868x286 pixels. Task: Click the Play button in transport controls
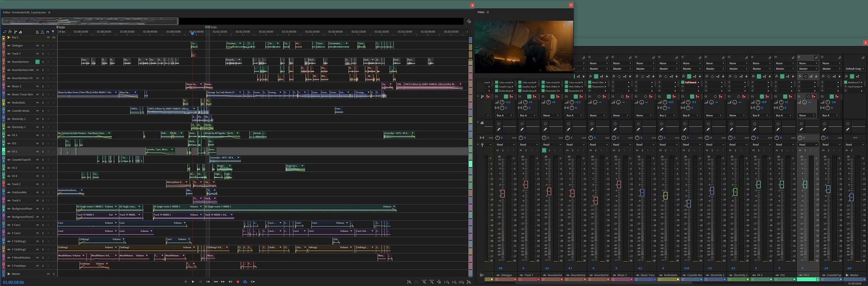pos(193,282)
